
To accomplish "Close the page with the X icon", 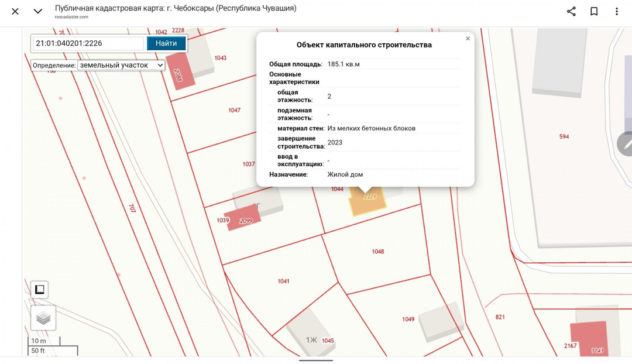I will pyautogui.click(x=15, y=12).
